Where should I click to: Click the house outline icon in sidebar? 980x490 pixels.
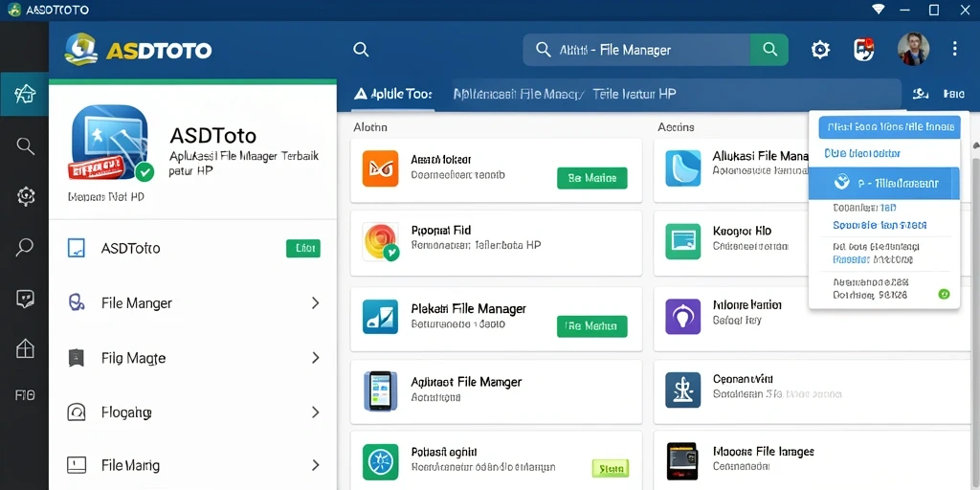point(25,347)
